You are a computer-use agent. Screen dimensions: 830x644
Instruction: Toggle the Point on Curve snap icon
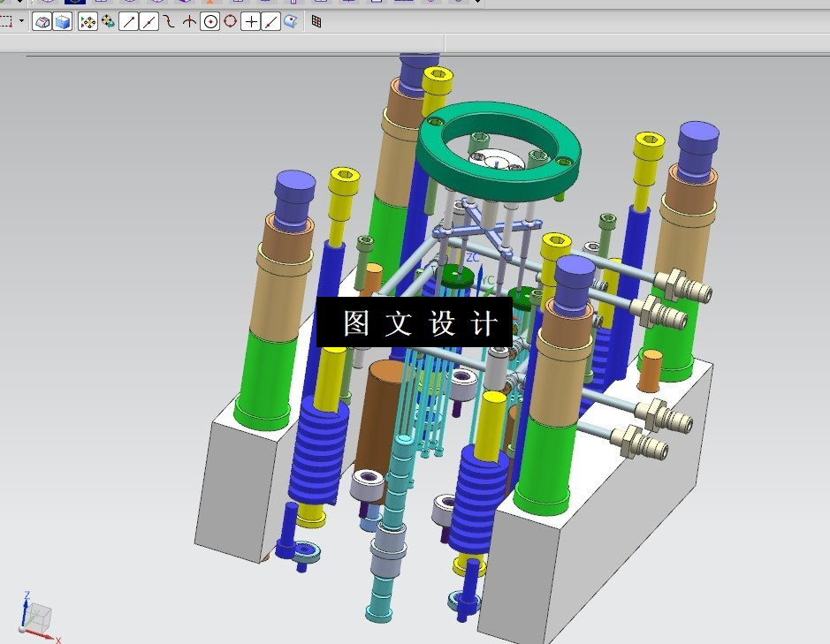click(x=271, y=22)
